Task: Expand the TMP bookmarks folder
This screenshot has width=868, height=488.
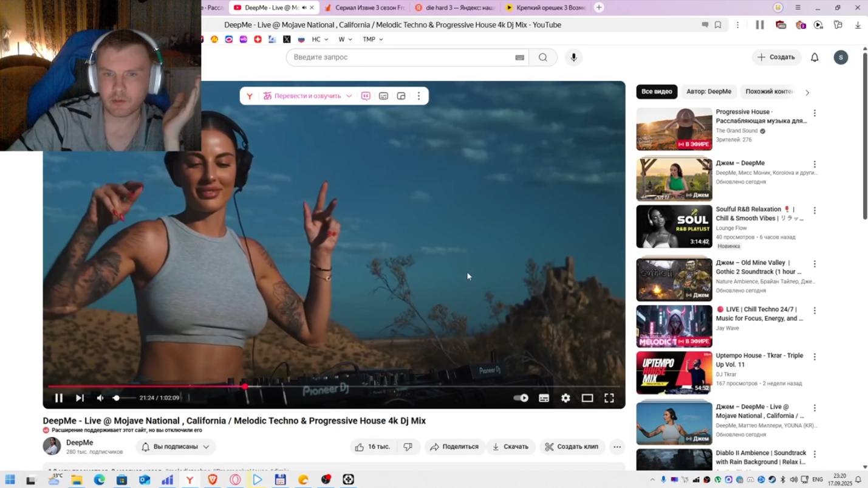Action: 373,40
